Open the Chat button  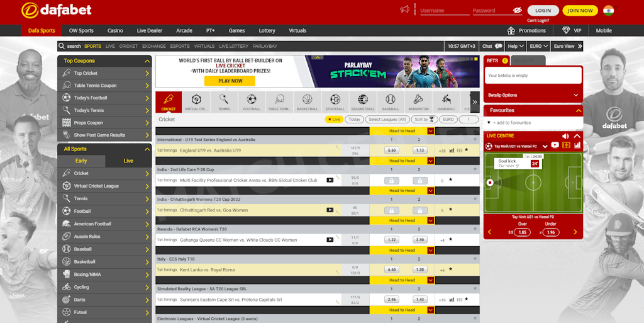pyautogui.click(x=492, y=46)
